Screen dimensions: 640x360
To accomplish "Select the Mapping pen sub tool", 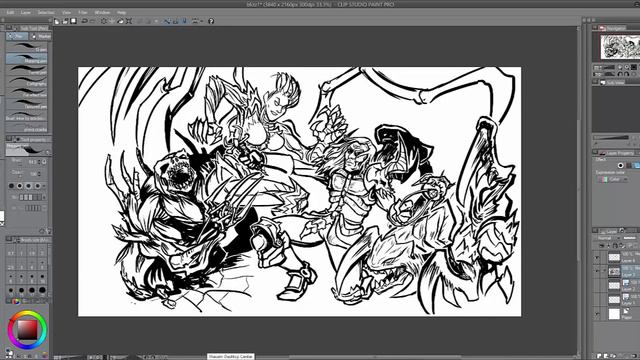I will pos(27,59).
